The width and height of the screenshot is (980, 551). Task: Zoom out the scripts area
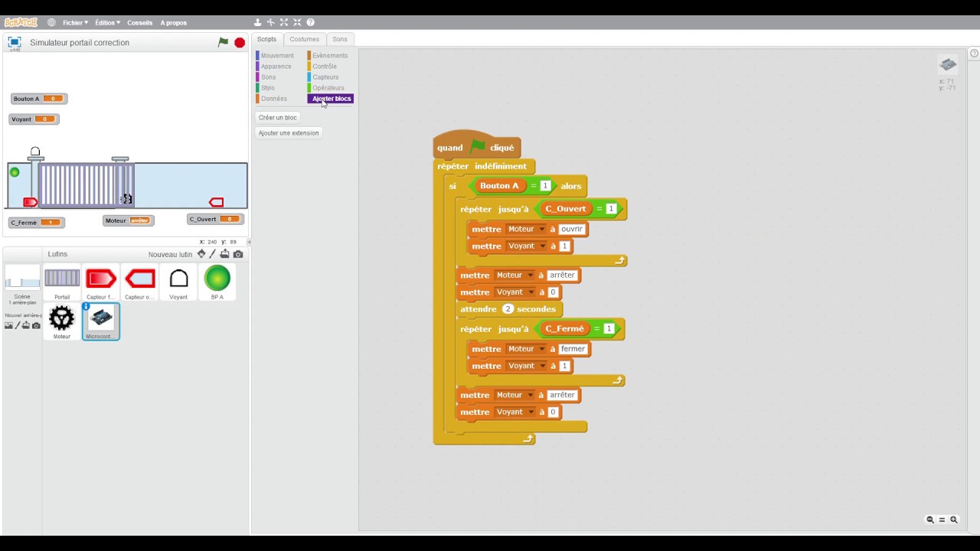[x=930, y=520]
